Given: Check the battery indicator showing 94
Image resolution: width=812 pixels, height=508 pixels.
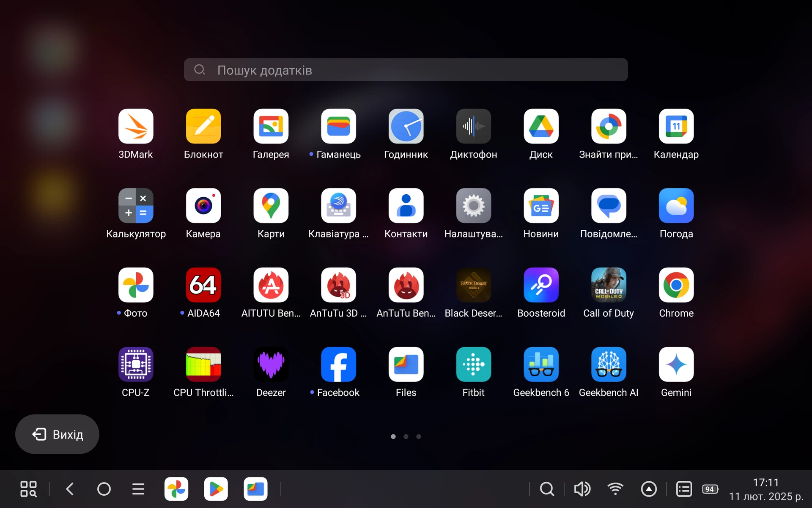Looking at the screenshot, I should pyautogui.click(x=710, y=489).
